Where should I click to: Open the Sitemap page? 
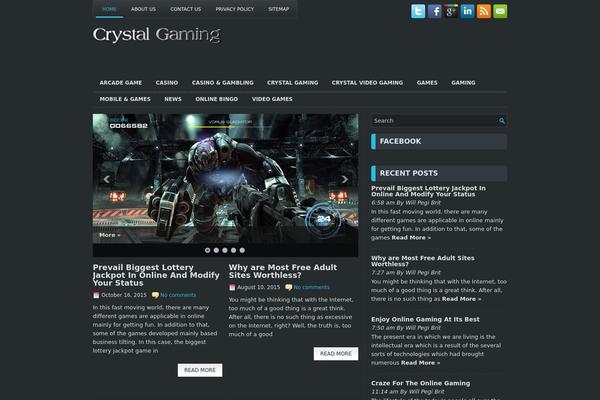coord(279,9)
